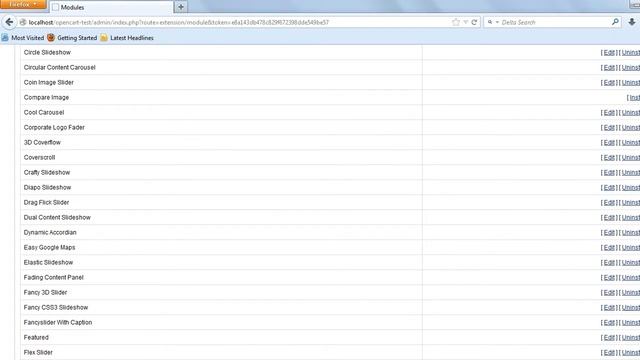Select the Modules browser tab
Viewport: 640px width, 360px height.
[x=111, y=7]
